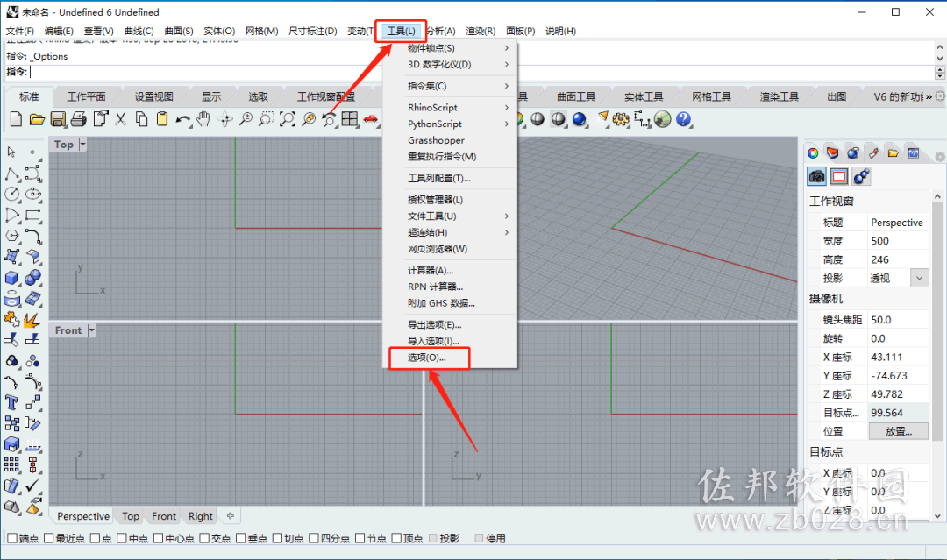Toggle the 节点 osnap checkbox
The height and width of the screenshot is (560, 947).
pos(360,538)
